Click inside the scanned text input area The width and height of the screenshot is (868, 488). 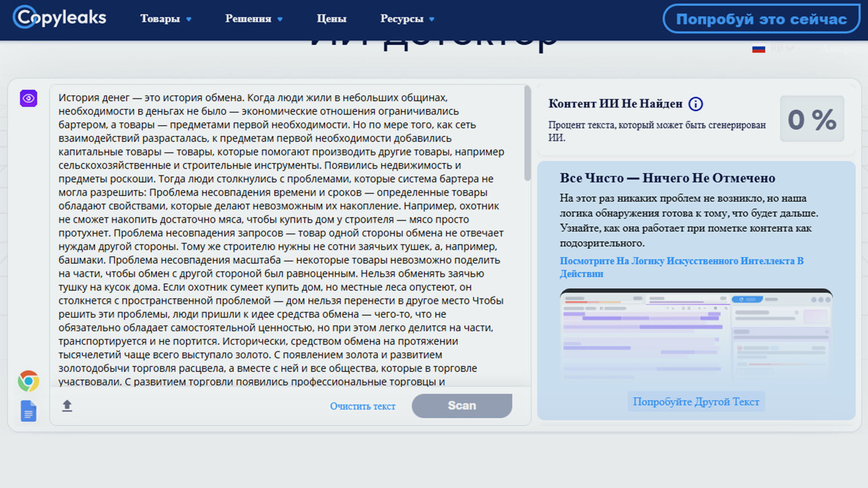click(282, 237)
